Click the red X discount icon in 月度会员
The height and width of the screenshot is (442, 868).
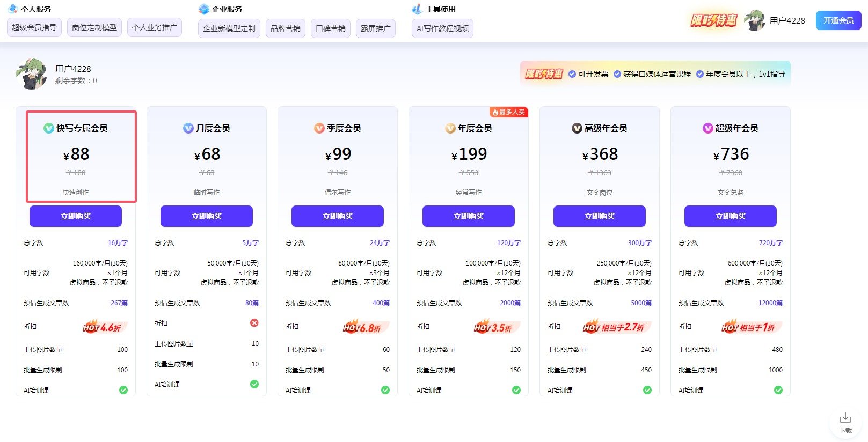pos(254,323)
